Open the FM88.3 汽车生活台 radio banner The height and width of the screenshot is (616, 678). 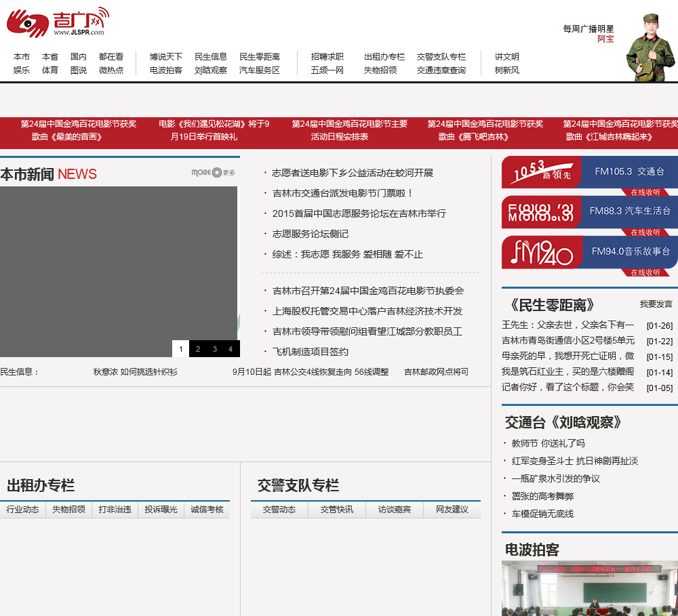point(590,212)
